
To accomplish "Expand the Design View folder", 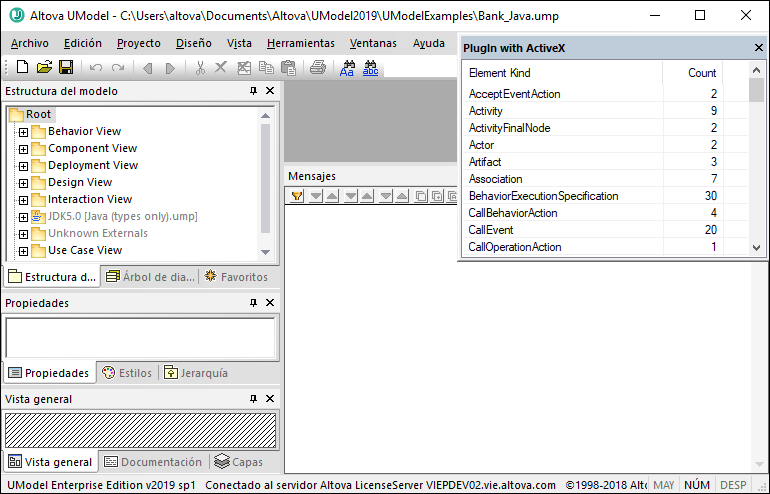I will click(23, 183).
